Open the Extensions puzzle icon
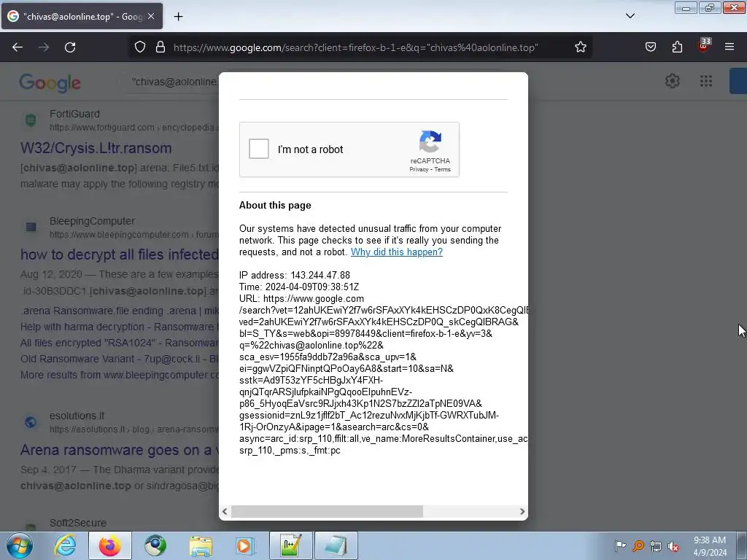747x560 pixels. [x=677, y=47]
